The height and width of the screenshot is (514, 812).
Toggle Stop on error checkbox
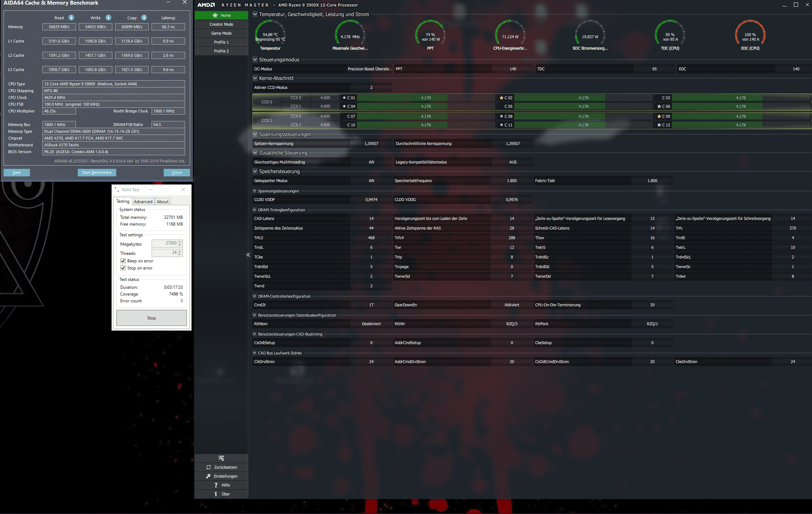123,268
